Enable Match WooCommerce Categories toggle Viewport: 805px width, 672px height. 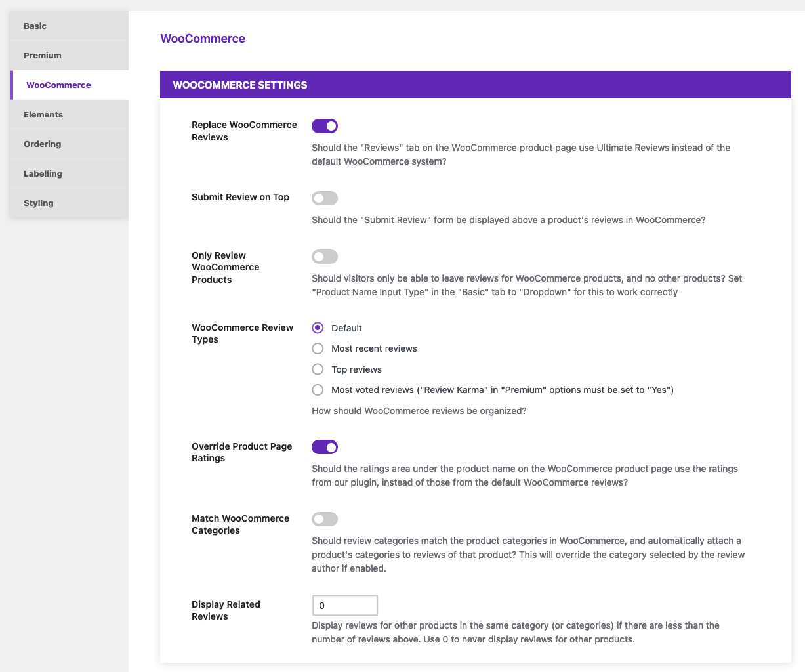[325, 519]
